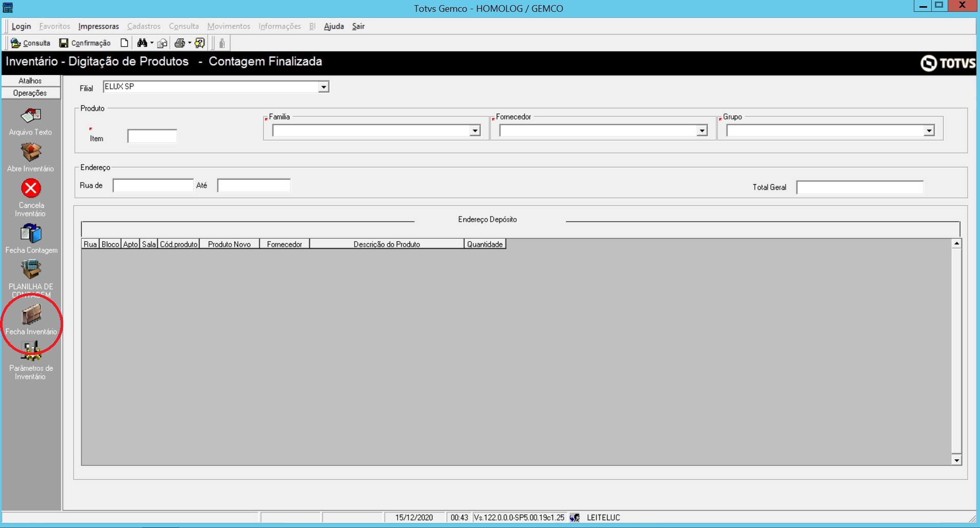Click the Bloco column header
The height and width of the screenshot is (528, 980).
pyautogui.click(x=110, y=244)
